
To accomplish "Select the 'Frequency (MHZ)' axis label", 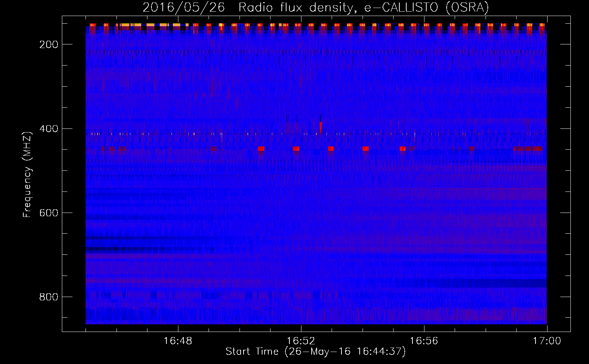I will point(27,174).
